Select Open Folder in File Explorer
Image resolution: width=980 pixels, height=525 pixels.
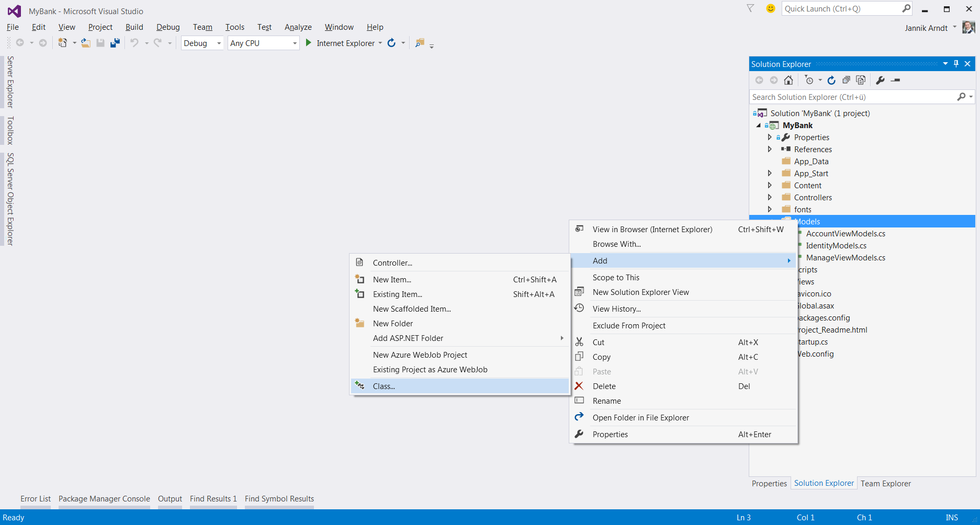click(x=683, y=417)
